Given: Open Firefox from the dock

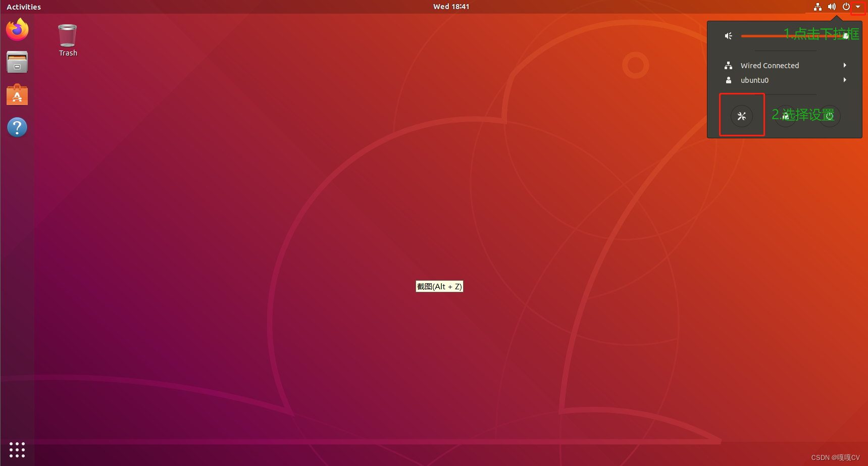Looking at the screenshot, I should pos(17,29).
